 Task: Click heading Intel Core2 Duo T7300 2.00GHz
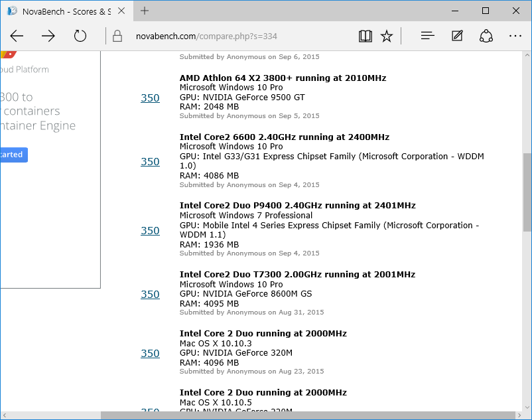[297, 275]
